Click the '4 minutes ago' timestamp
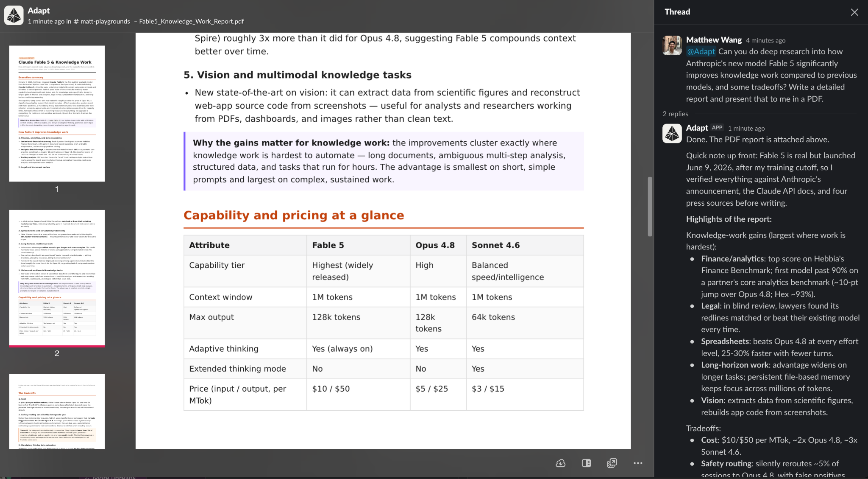This screenshot has width=868, height=479. 765,41
